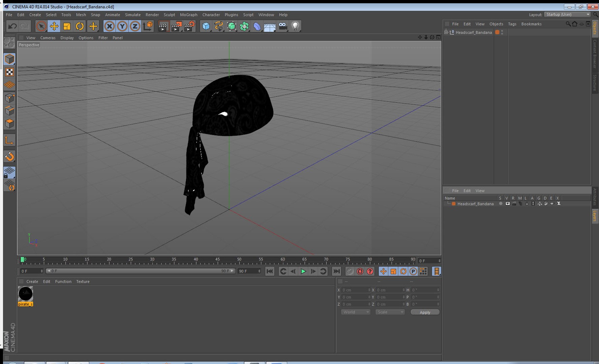Toggle Y axis lock
Screen dimensions: 599x364
click(122, 26)
